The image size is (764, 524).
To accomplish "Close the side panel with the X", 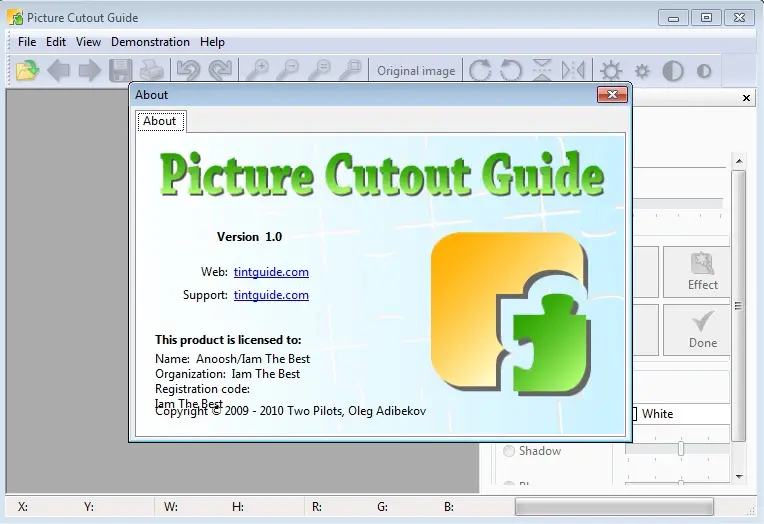I will coord(746,98).
